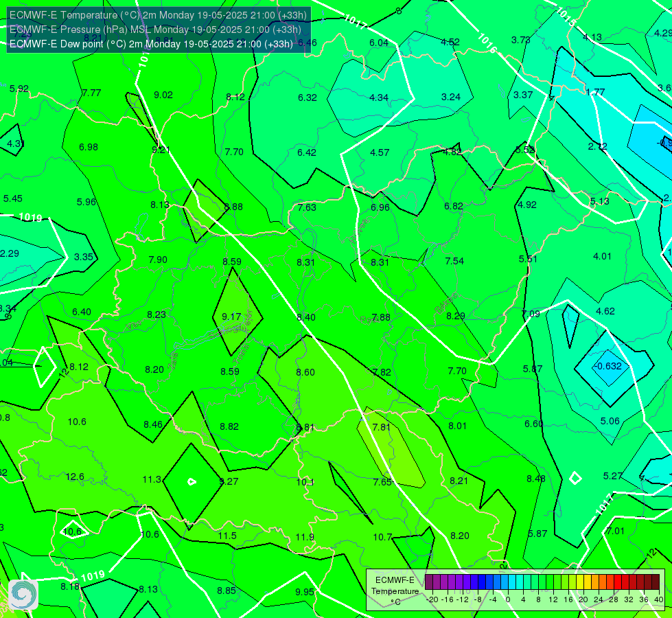
Task: Click the -0.632 dew point value
Action: (x=607, y=366)
